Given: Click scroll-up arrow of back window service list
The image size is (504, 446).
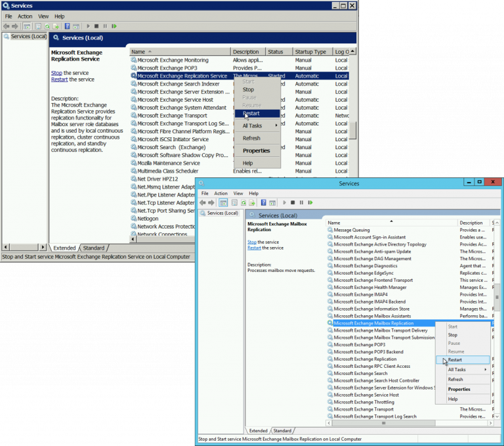Looking at the screenshot, I should 352,51.
